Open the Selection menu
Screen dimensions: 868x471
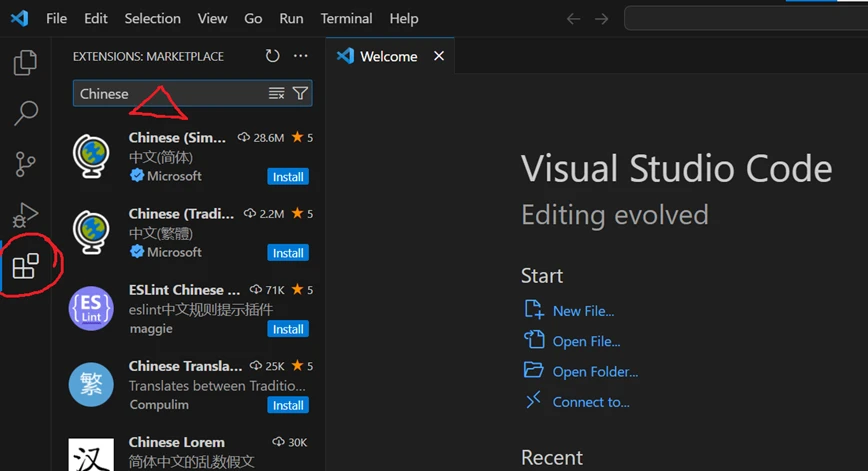point(152,19)
